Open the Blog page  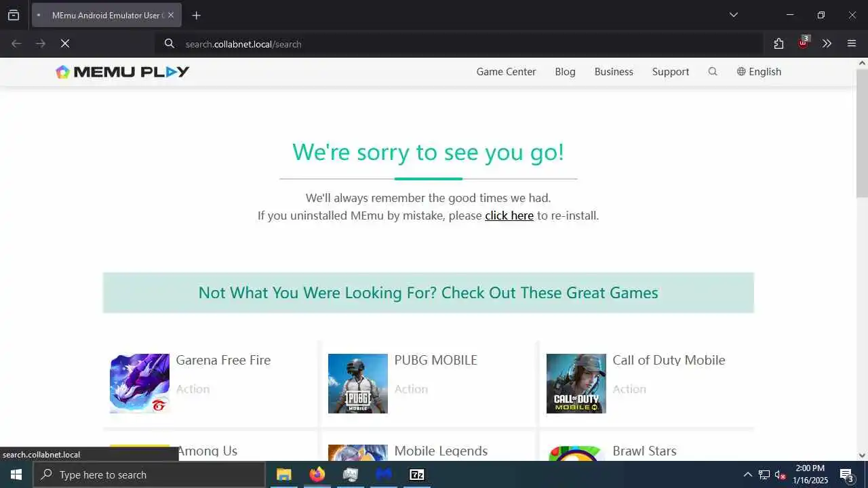click(x=565, y=72)
